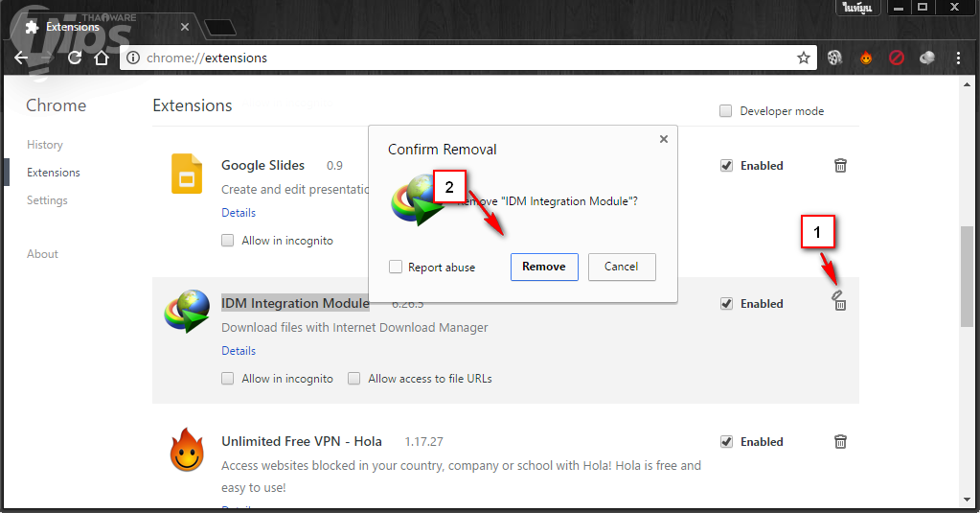Click the trash icon for Google Slides
This screenshot has width=980, height=513.
[840, 166]
